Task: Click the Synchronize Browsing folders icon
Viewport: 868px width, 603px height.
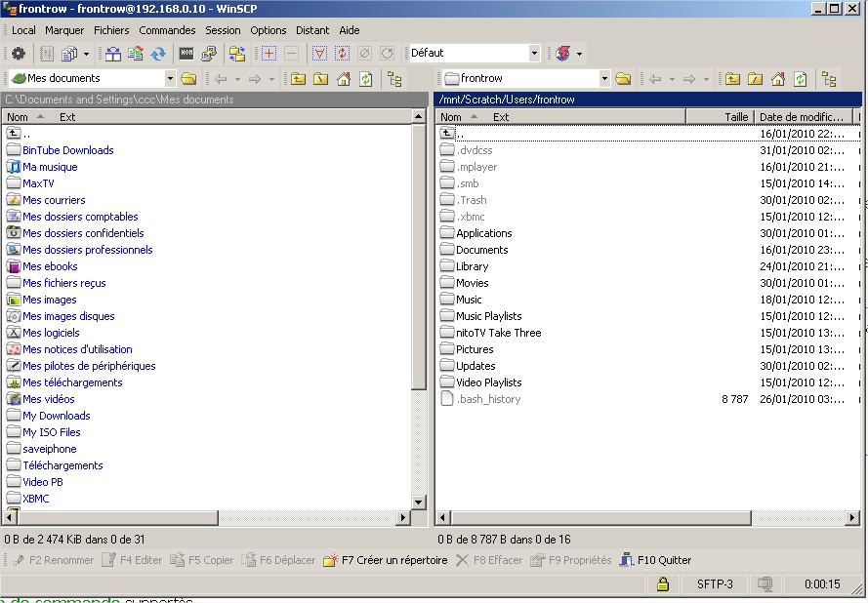Action: pos(237,54)
